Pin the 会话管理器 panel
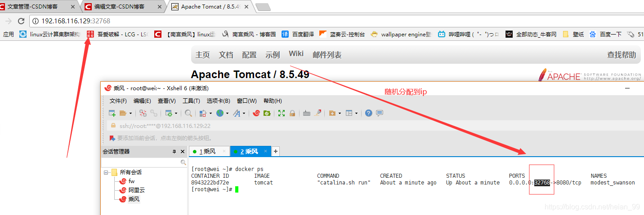 tap(174, 152)
